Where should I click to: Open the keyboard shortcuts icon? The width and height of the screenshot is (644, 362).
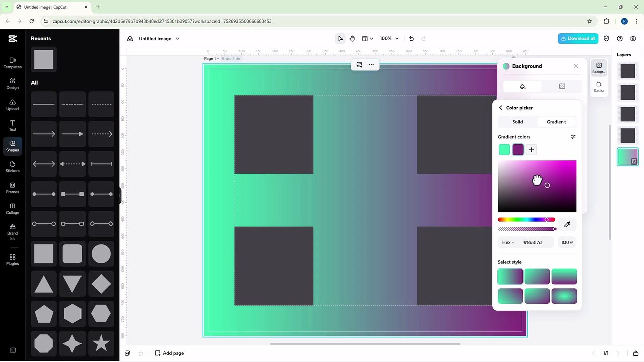click(x=13, y=350)
